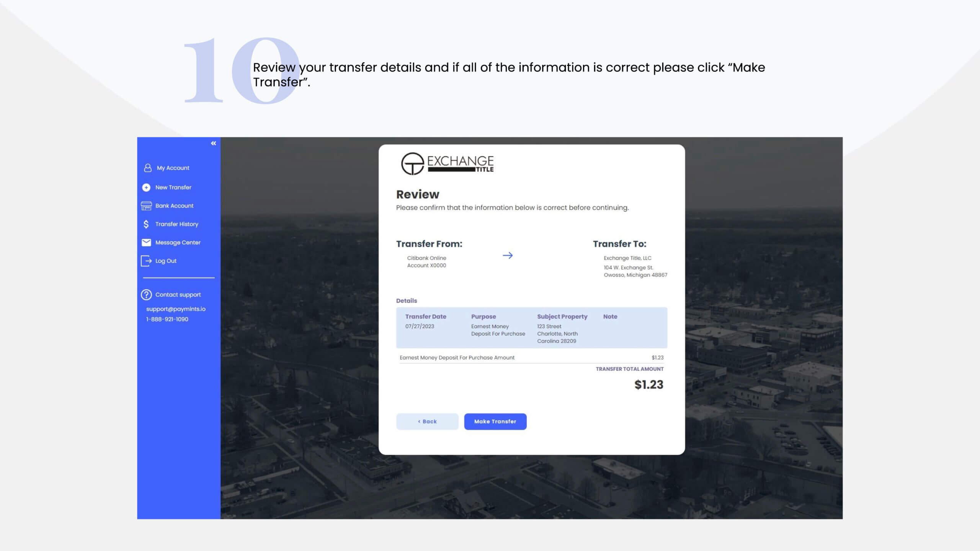Open Transfer History from sidebar

(176, 224)
